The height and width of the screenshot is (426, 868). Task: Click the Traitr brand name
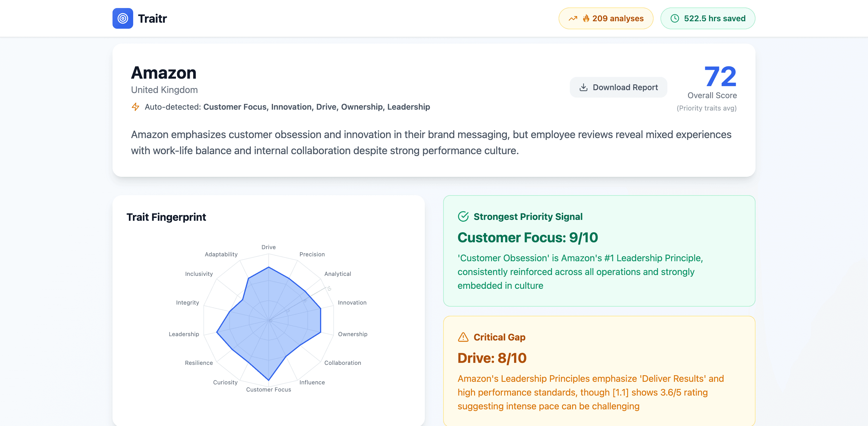pos(152,19)
